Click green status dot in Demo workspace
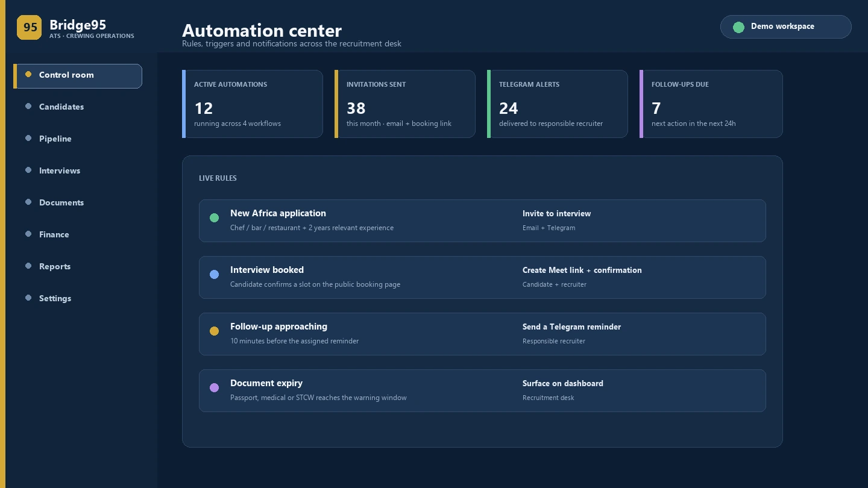This screenshot has width=868, height=488. (x=738, y=27)
